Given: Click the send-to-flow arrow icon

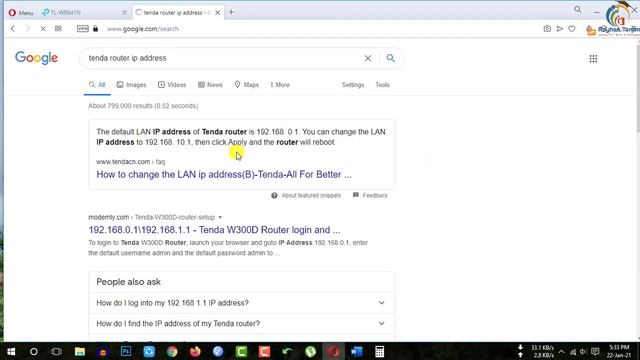Looking at the screenshot, I should pyautogui.click(x=560, y=29).
